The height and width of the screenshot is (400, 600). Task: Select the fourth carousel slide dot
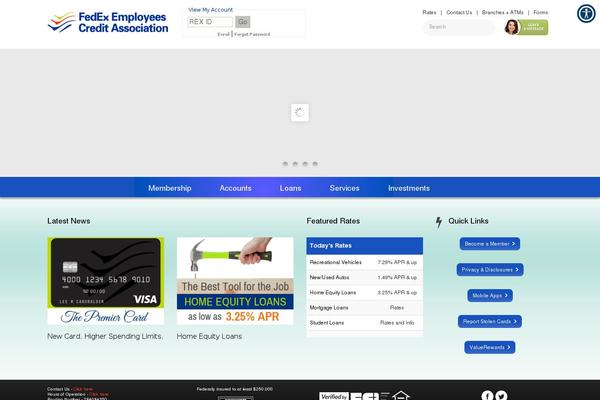[315, 164]
